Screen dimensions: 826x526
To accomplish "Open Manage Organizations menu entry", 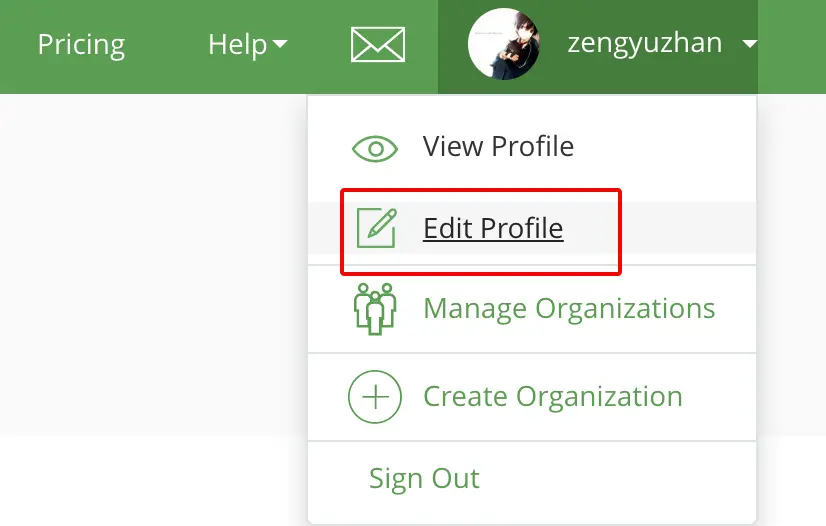I will 569,309.
